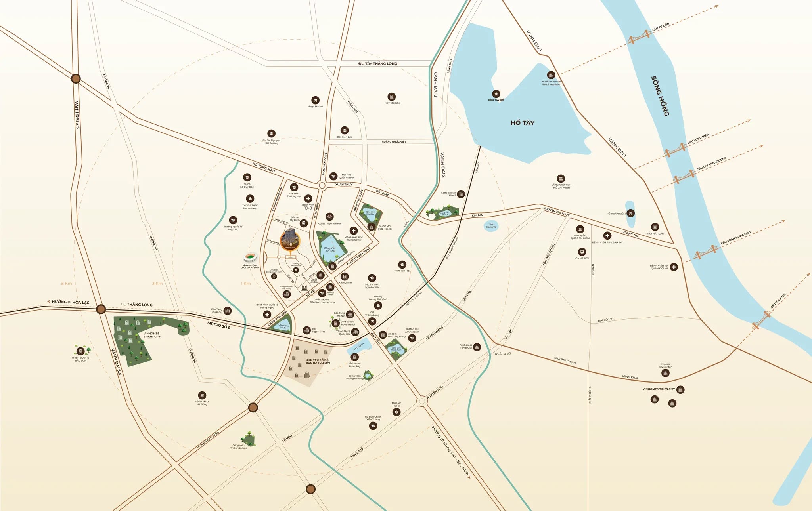Click the Ga Hà Nội train icon
Viewport: 812px width, 511px height.
tap(582, 252)
